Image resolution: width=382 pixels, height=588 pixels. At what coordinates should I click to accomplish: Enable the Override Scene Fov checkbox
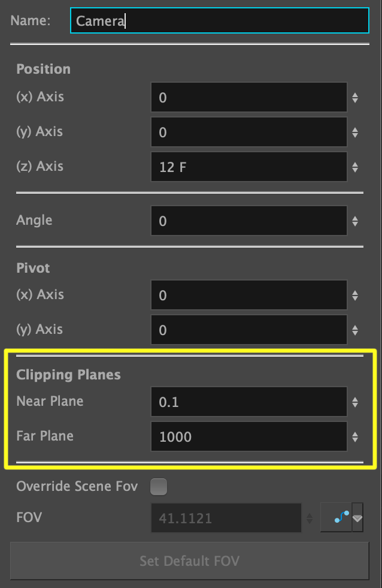(159, 487)
